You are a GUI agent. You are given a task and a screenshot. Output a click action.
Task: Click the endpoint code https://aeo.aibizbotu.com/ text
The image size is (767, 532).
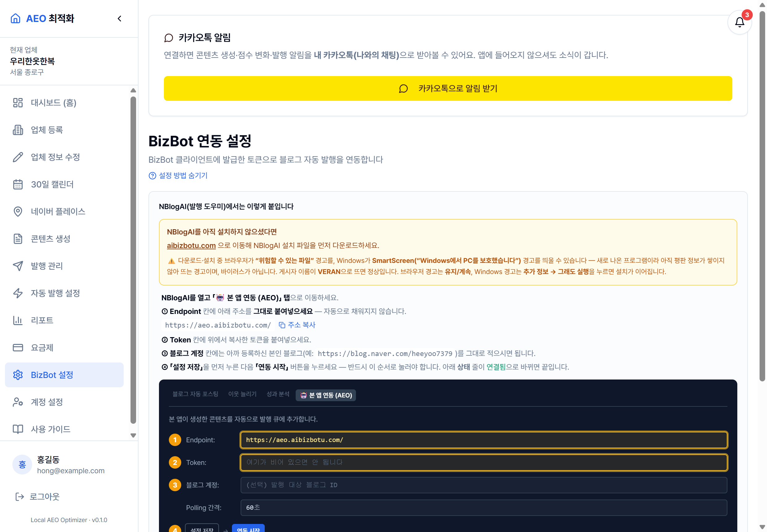(x=218, y=325)
